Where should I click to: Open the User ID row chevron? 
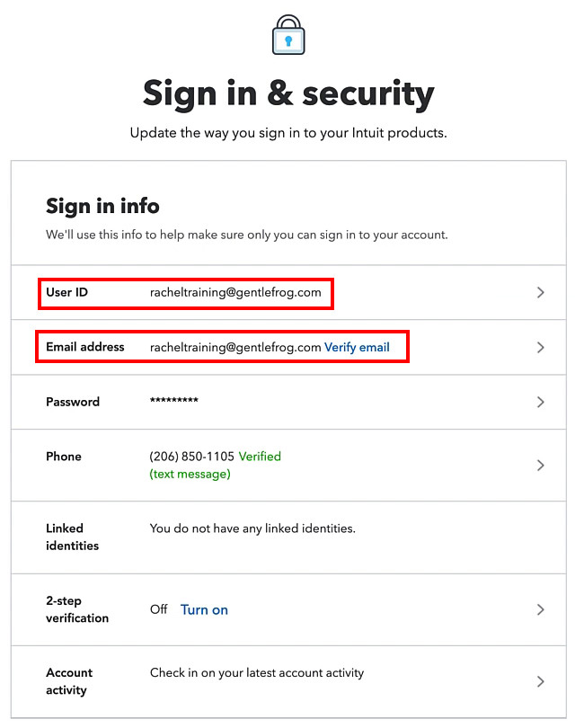pos(540,292)
